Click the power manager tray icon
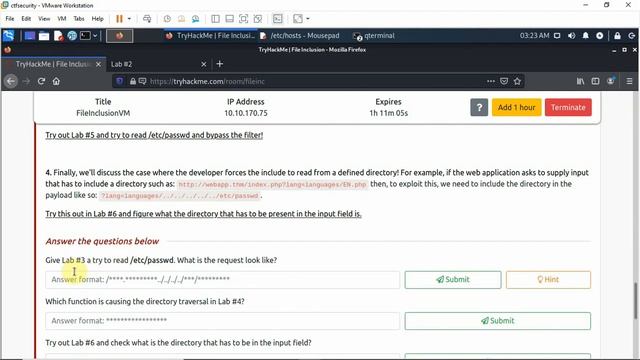 click(x=600, y=36)
